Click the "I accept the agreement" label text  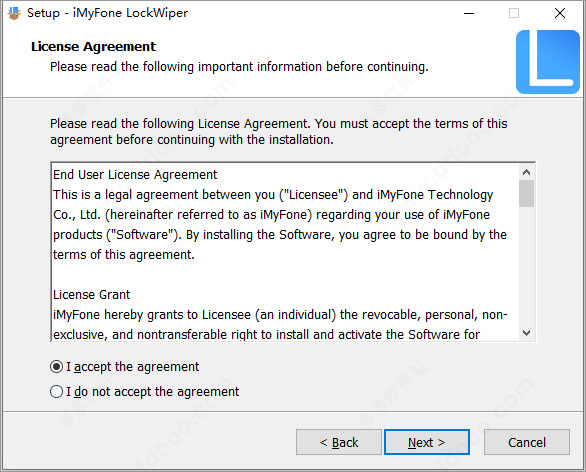(x=133, y=367)
